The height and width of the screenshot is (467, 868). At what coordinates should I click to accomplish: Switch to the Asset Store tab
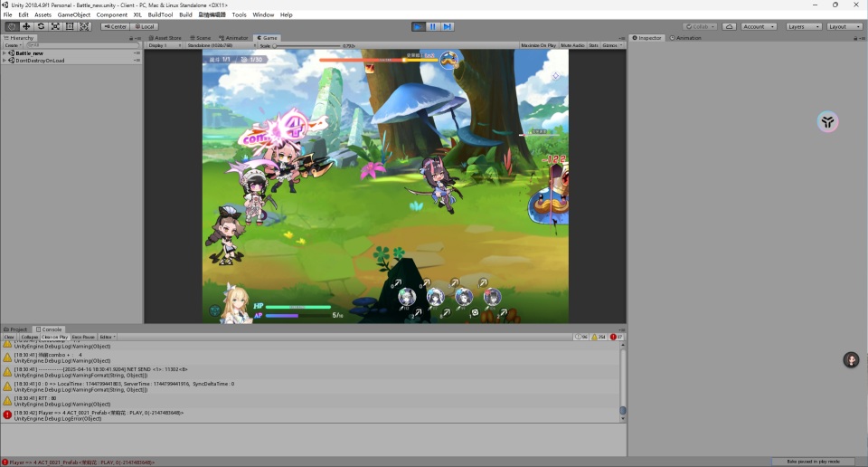165,38
